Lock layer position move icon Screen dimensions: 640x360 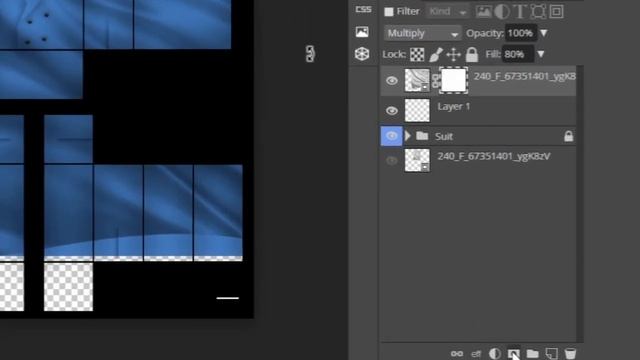point(453,54)
